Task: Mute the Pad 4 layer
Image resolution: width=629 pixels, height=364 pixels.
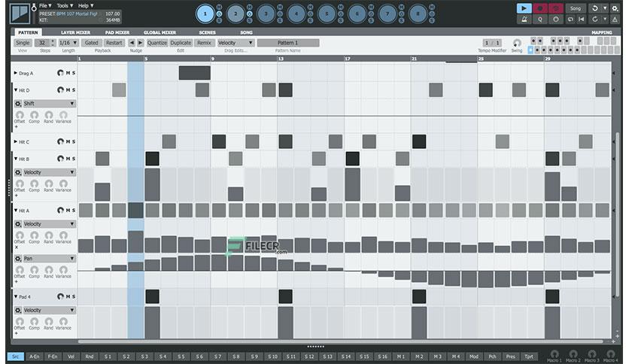Action: click(68, 296)
